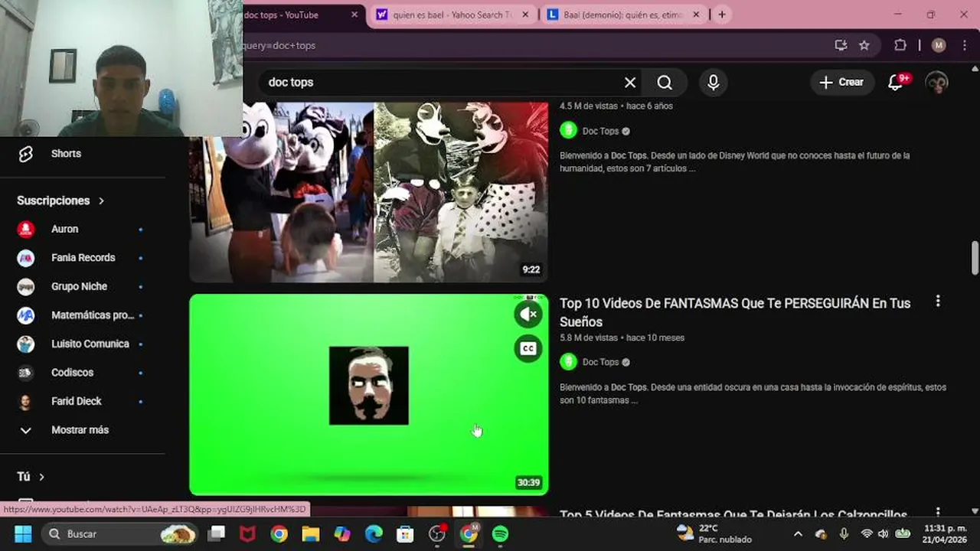
Task: Open a new Chrome tab
Action: 721,15
